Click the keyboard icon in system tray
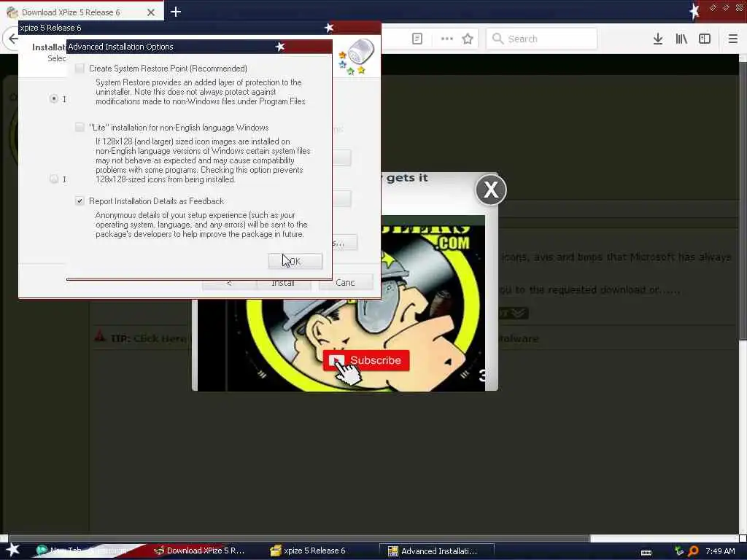Image resolution: width=747 pixels, height=560 pixels. (646, 553)
